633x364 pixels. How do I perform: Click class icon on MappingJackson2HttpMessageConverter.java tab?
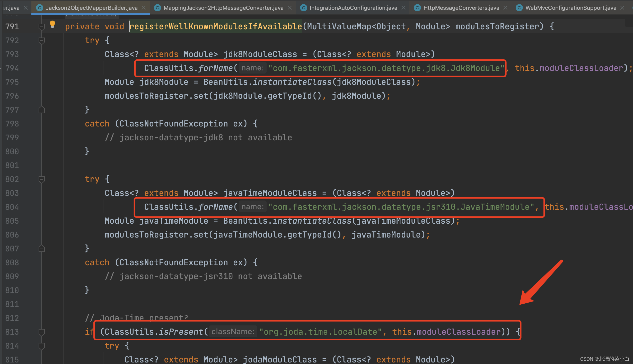157,8
